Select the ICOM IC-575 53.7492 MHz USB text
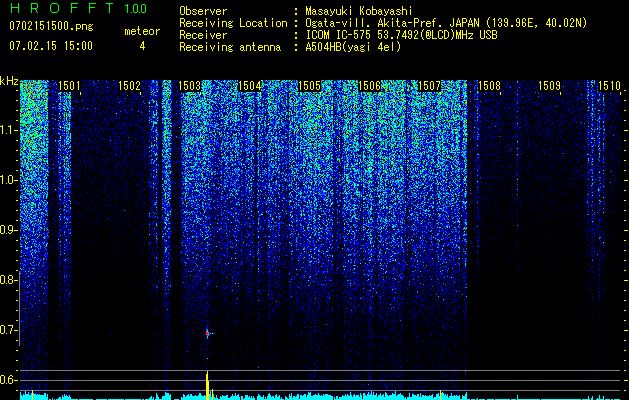Screen dimensions: 629x400 (401, 35)
